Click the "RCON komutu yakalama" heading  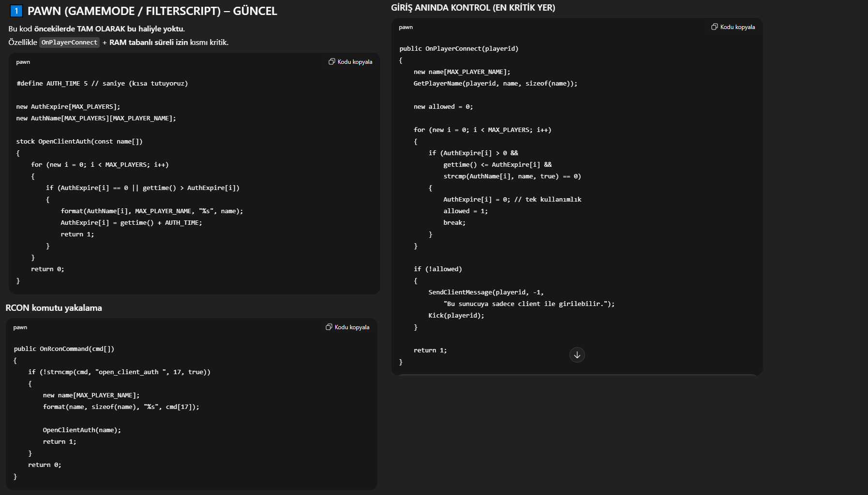coord(54,308)
